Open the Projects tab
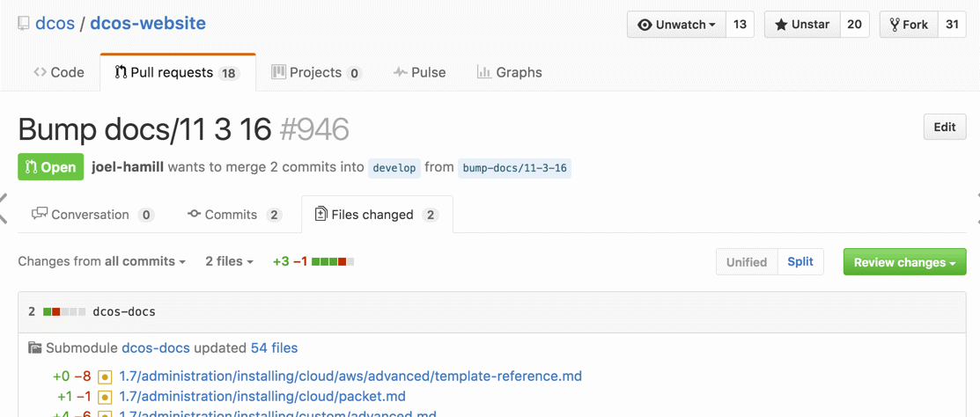980x417 pixels. click(317, 72)
